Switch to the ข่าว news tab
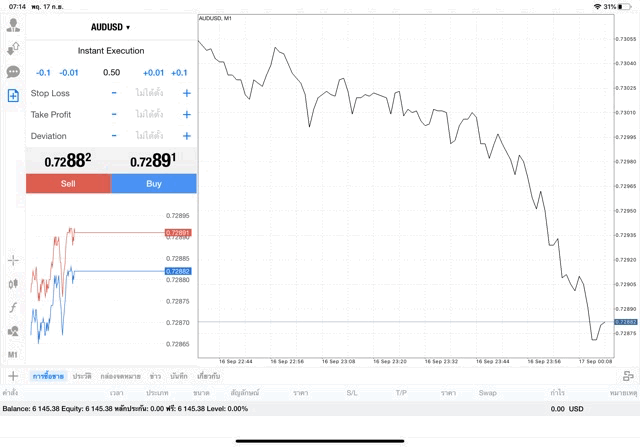The height and width of the screenshot is (447, 640). [155, 376]
